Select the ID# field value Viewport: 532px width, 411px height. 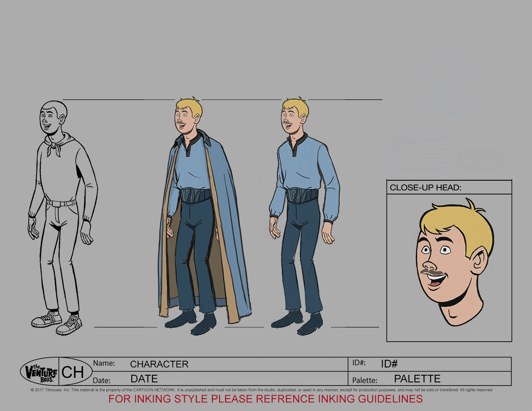pos(389,364)
